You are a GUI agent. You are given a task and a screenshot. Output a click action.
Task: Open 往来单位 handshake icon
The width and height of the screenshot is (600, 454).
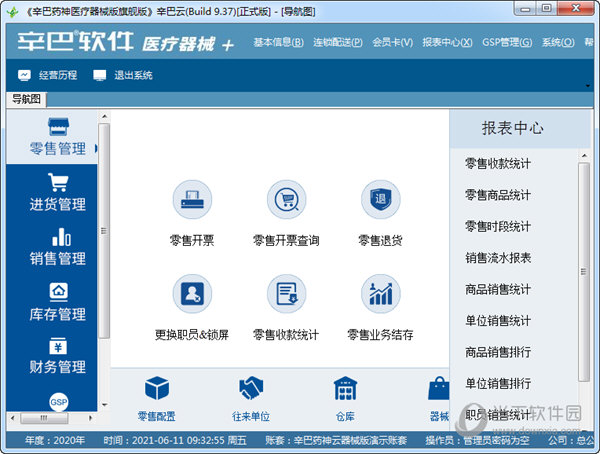point(251,389)
